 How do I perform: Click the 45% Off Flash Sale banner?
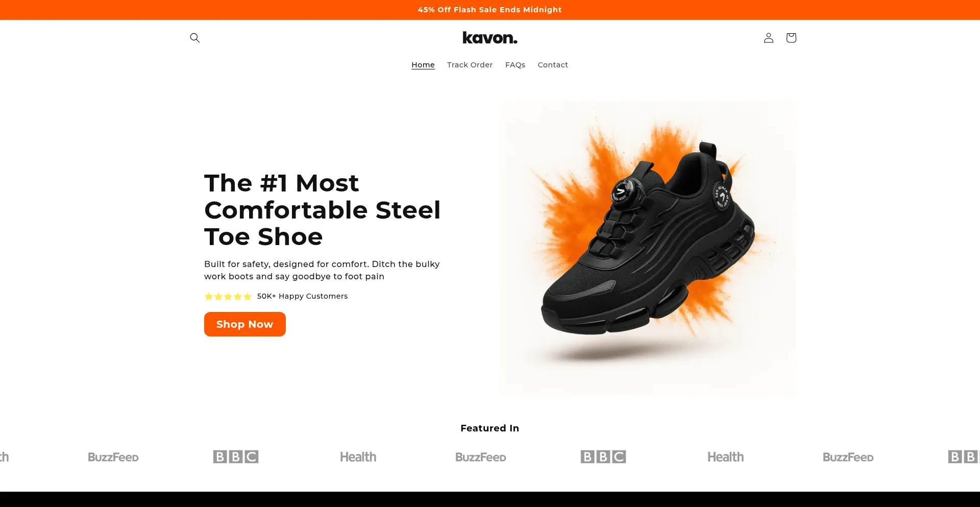[490, 10]
